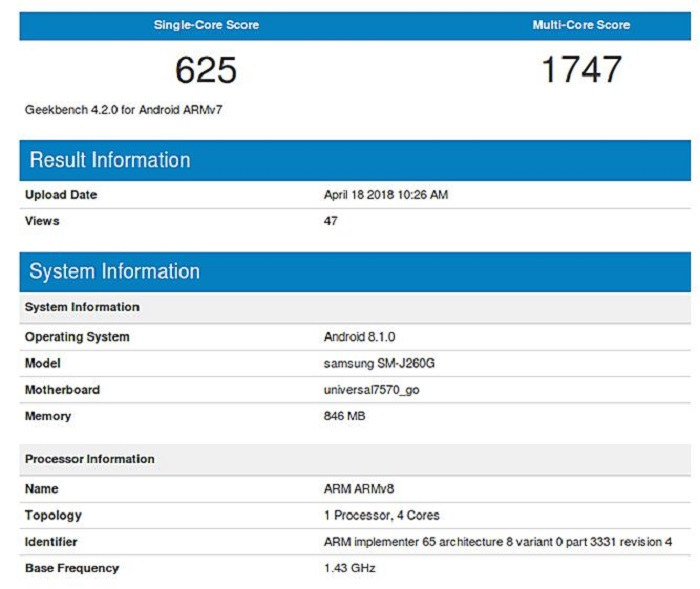The image size is (700, 589).
Task: Click the Views label
Action: [x=42, y=221]
